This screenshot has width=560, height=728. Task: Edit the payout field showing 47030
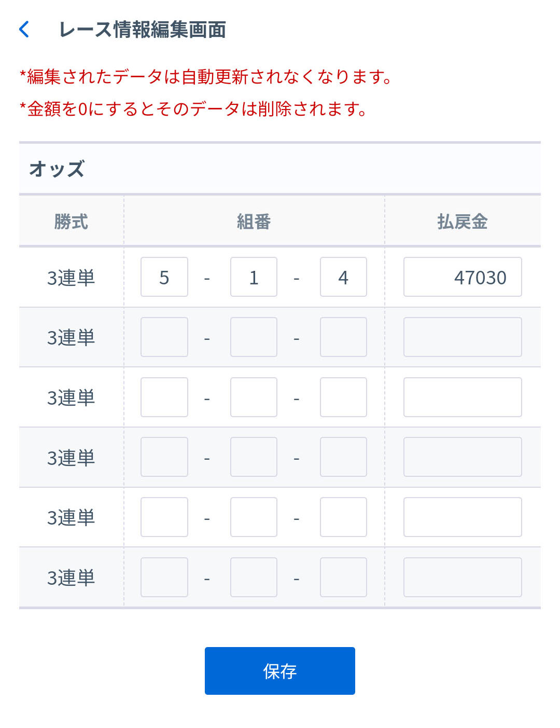[463, 277]
